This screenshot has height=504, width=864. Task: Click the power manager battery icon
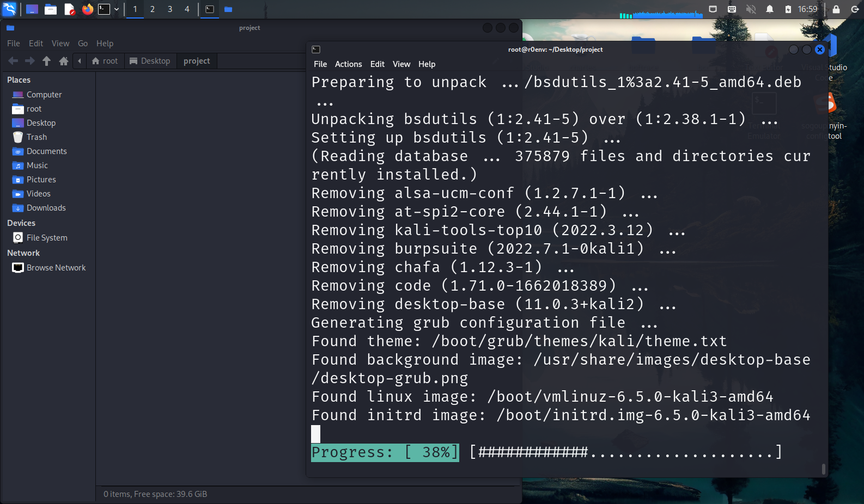(x=788, y=9)
